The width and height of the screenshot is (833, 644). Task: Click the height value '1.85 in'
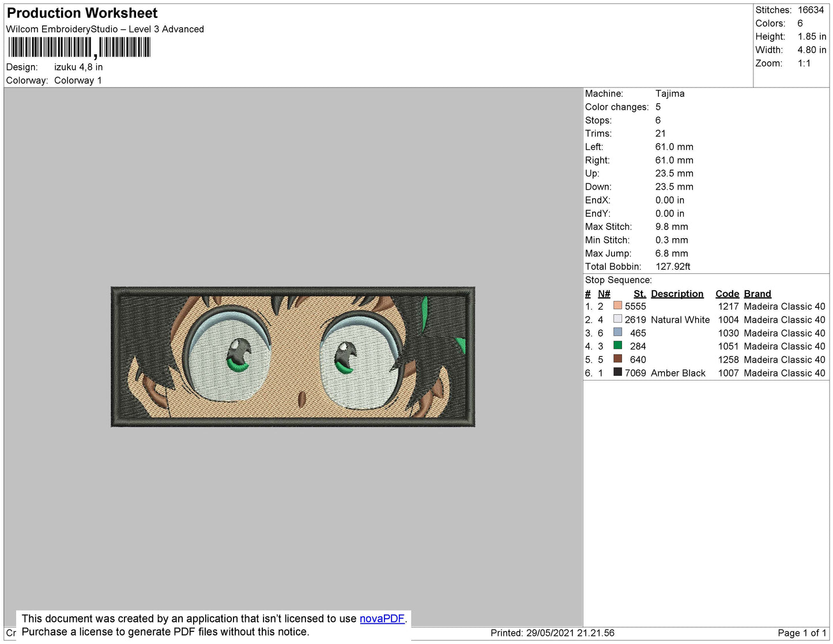812,36
